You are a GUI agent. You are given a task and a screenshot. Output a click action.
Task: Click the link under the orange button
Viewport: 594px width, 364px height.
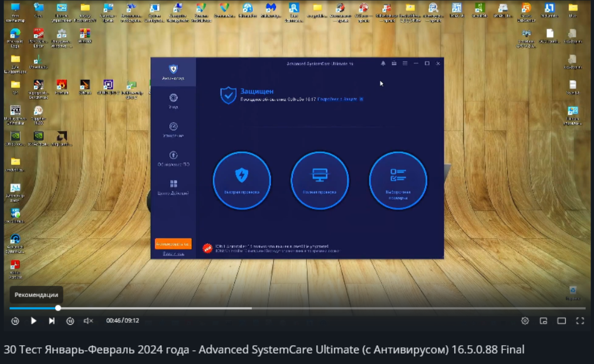pyautogui.click(x=173, y=254)
